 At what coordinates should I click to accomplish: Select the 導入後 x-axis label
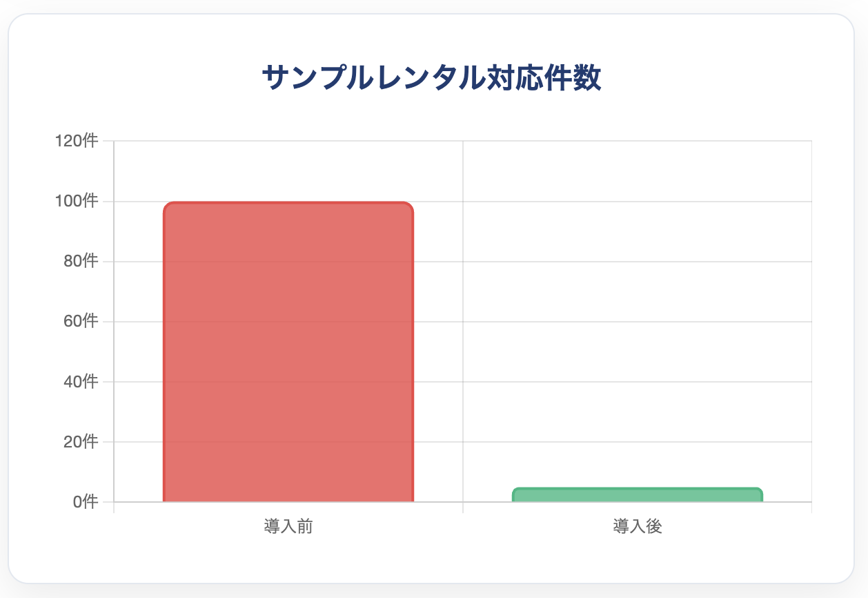point(638,527)
